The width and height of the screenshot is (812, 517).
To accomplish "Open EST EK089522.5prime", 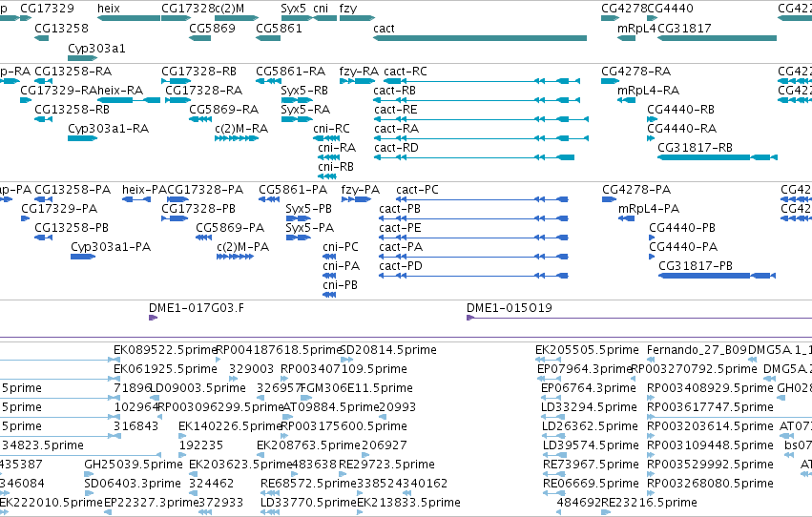I will [x=165, y=350].
